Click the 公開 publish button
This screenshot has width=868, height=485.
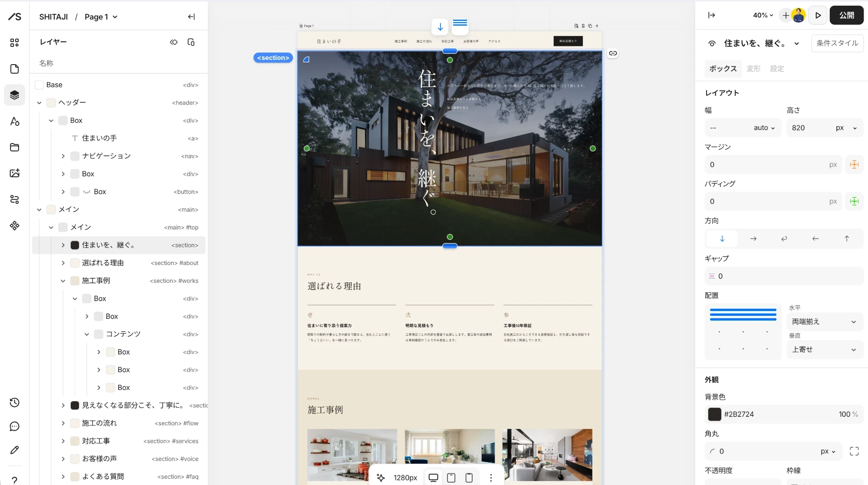coord(847,15)
